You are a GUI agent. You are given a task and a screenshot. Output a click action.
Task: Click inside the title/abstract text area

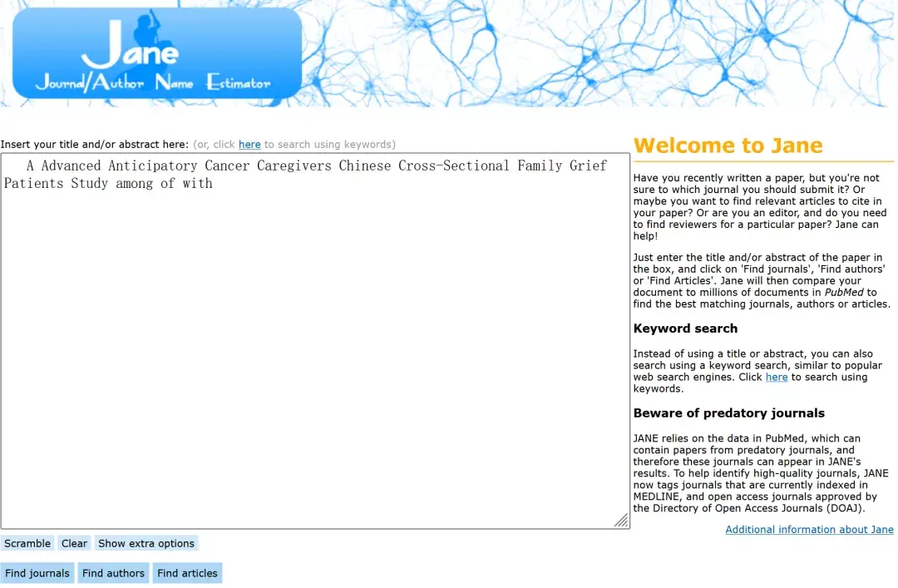pos(315,341)
